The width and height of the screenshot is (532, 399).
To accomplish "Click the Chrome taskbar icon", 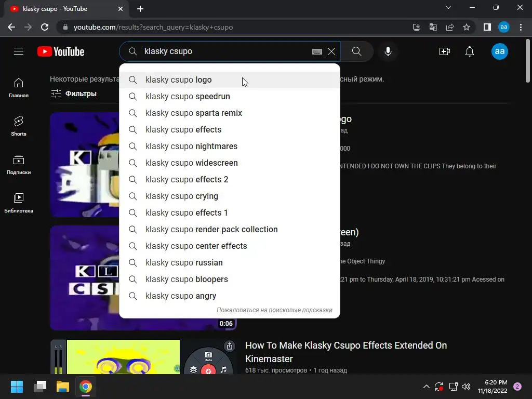I will [x=86, y=387].
